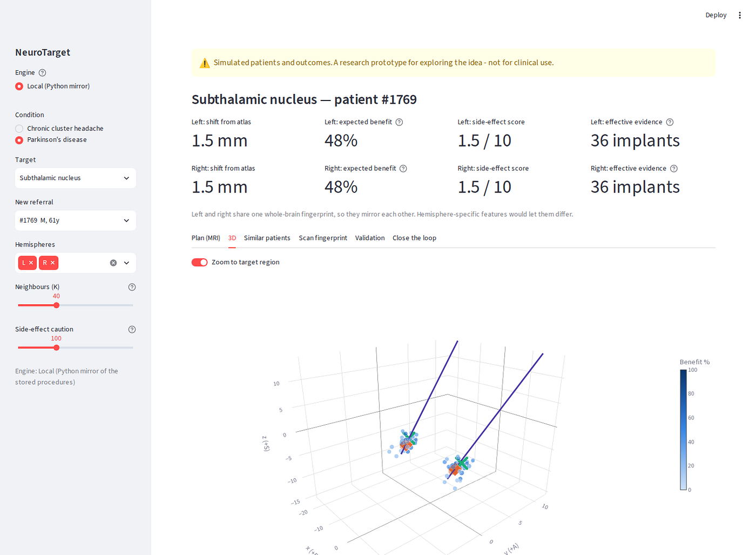
Task: Click the Benefit % color scale bar
Action: (683, 430)
